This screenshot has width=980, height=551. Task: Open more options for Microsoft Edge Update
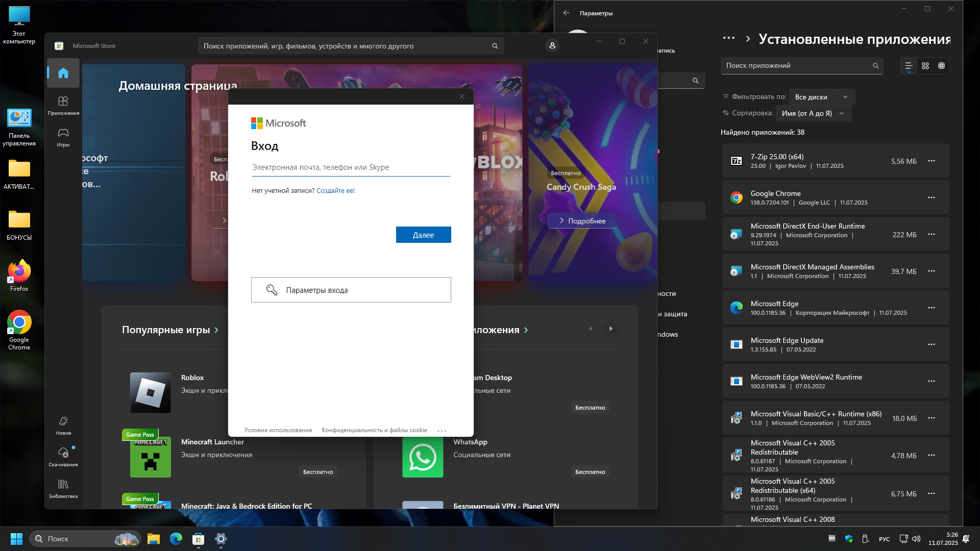pyautogui.click(x=932, y=344)
